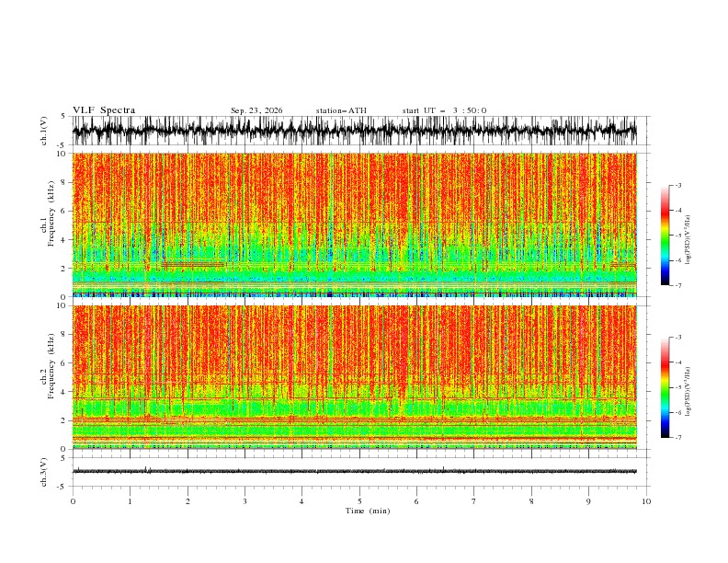Click the 0 minute tick label on time axis
728x563 pixels.
(73, 501)
